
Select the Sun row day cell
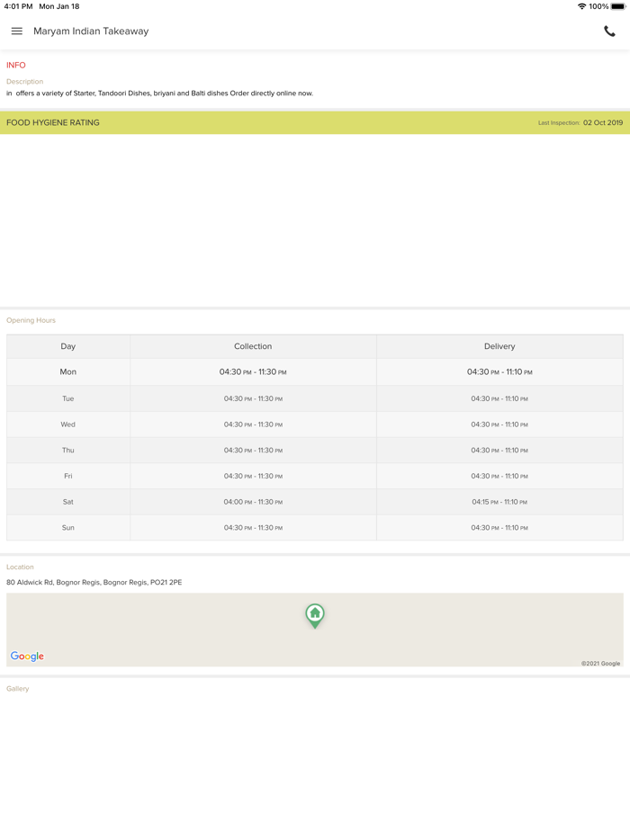click(68, 528)
